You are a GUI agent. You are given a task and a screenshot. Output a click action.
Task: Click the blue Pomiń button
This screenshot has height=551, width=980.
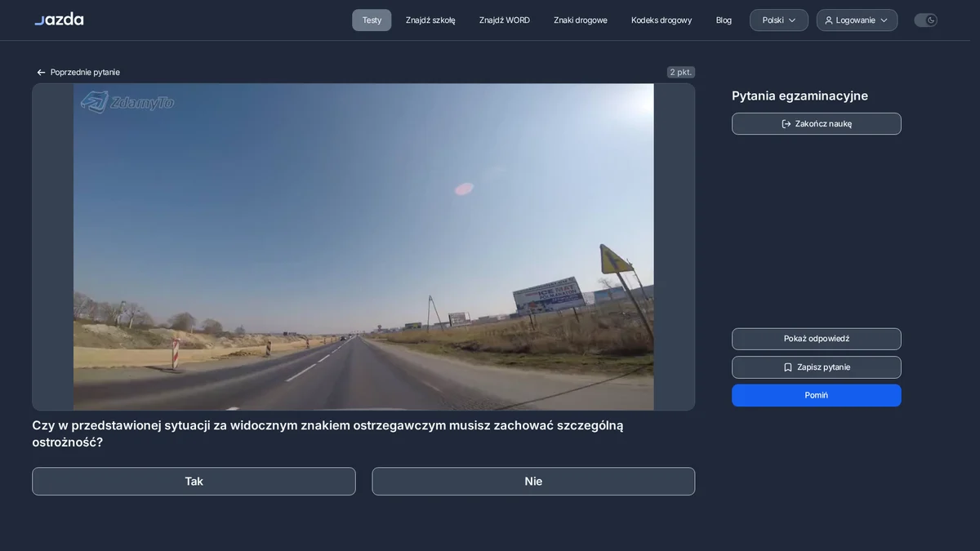click(x=817, y=395)
